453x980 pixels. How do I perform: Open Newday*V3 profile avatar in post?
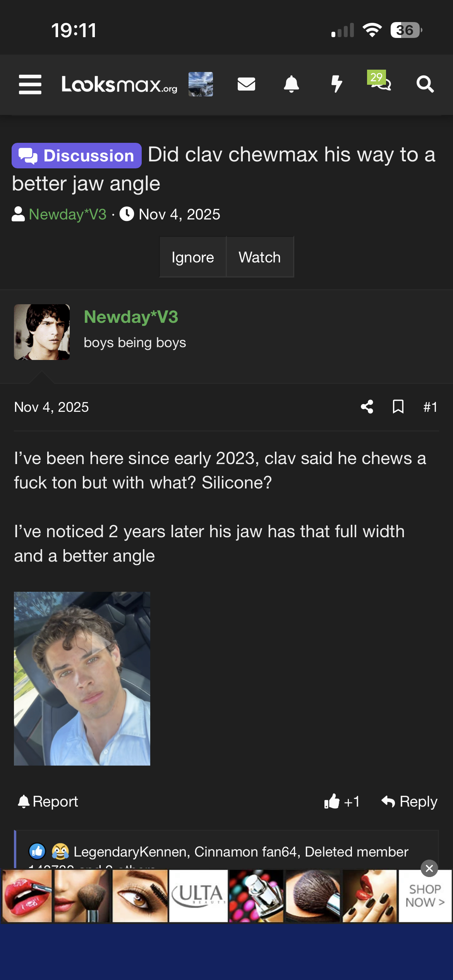[x=42, y=332]
